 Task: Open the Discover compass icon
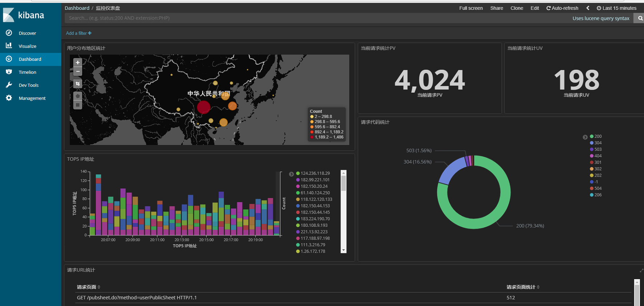pyautogui.click(x=9, y=33)
